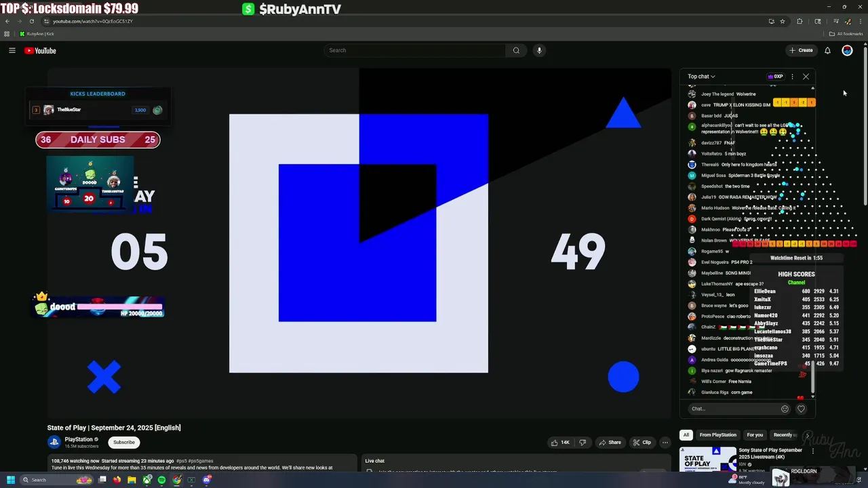Open the PlayStation channel avatar
The image size is (868, 488).
coord(54,442)
